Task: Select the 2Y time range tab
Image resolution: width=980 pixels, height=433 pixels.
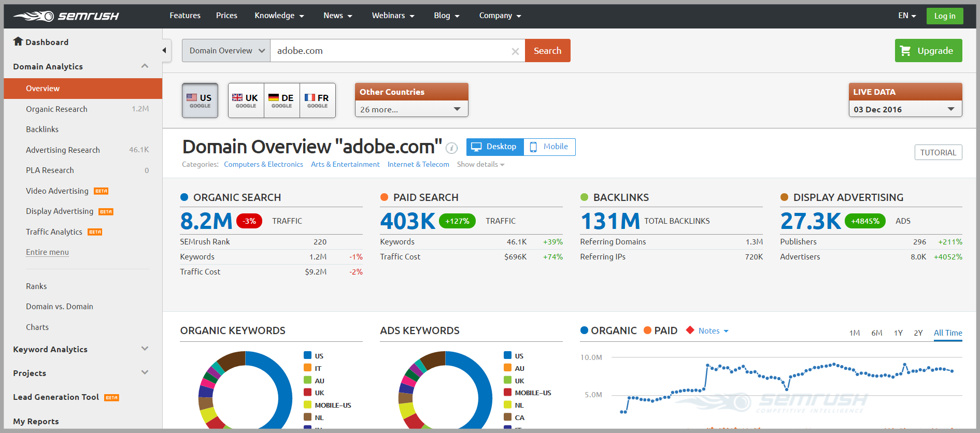Action: coord(918,333)
